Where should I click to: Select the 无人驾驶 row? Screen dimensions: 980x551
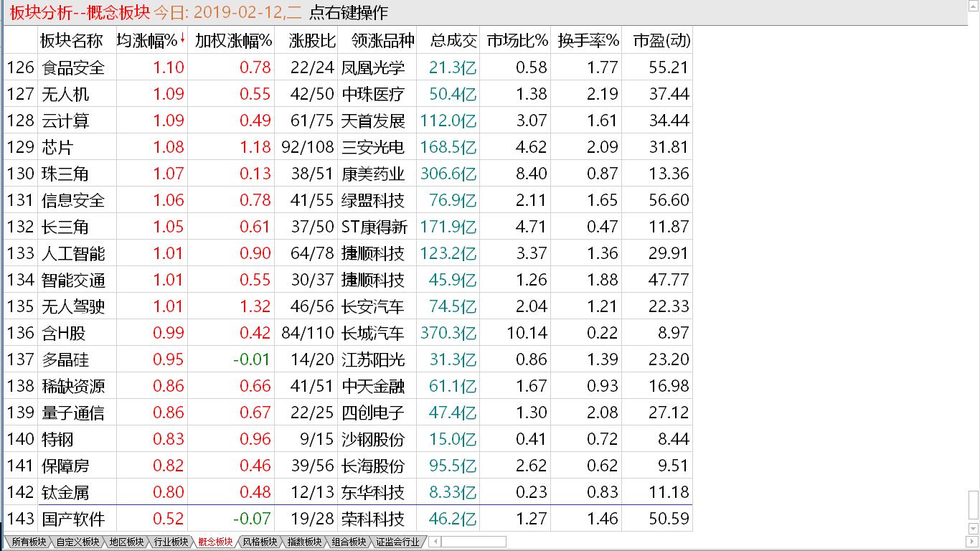tap(348, 306)
